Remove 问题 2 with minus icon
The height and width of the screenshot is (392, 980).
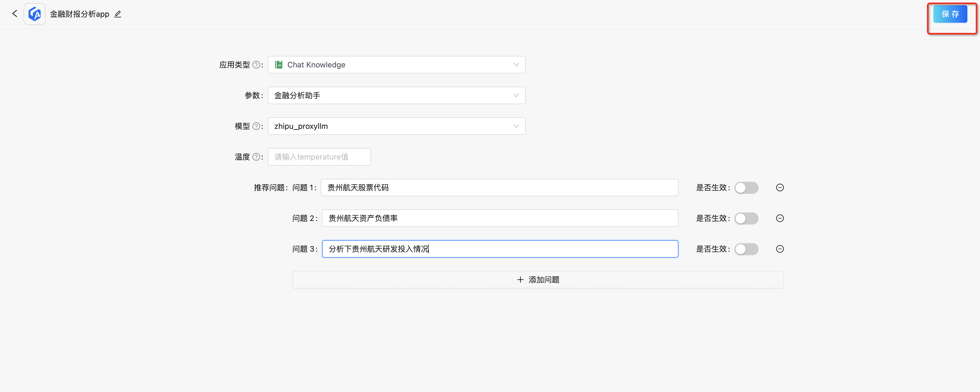click(779, 218)
